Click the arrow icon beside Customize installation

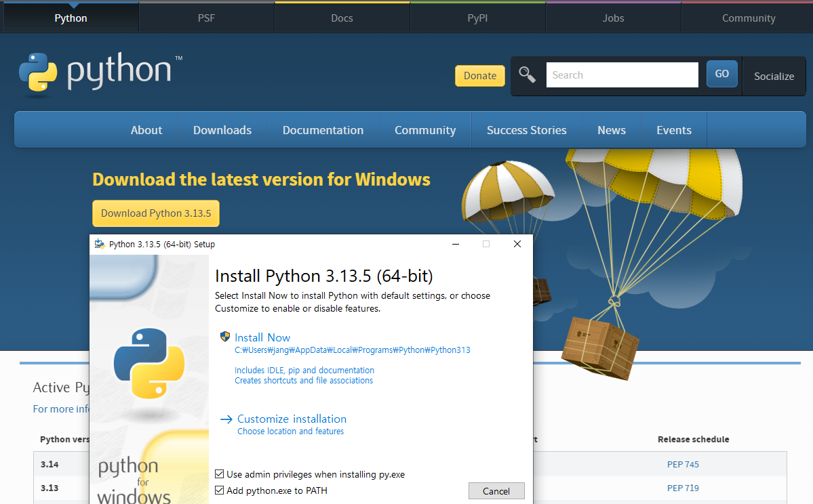[226, 419]
